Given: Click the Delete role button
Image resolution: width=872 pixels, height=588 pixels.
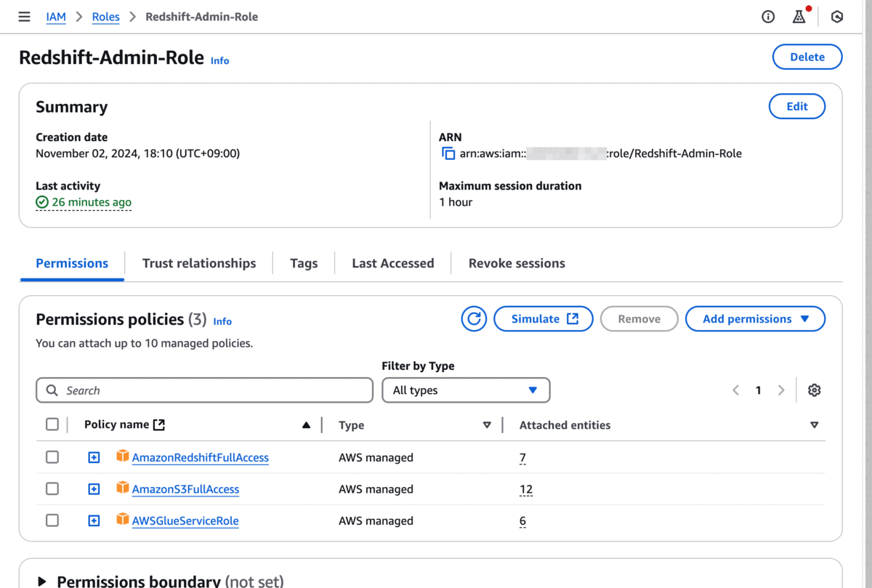Looking at the screenshot, I should [807, 57].
